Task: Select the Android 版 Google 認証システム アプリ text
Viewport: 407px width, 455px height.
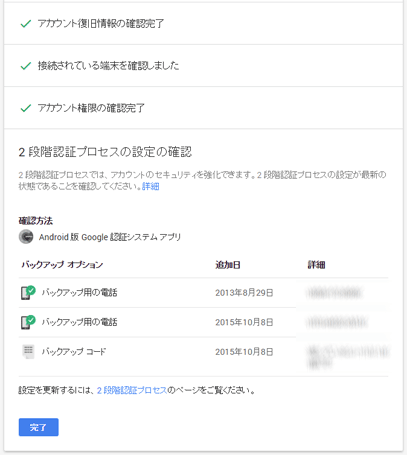Action: pos(110,237)
